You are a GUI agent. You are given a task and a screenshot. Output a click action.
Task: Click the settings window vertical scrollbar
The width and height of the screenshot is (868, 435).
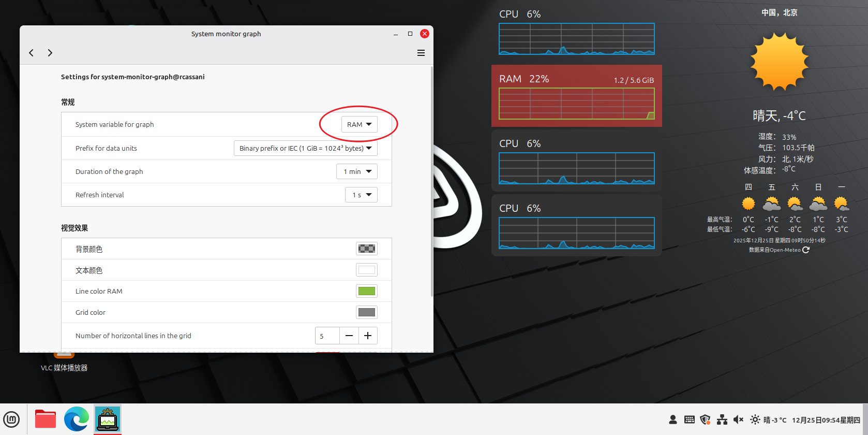(431, 181)
